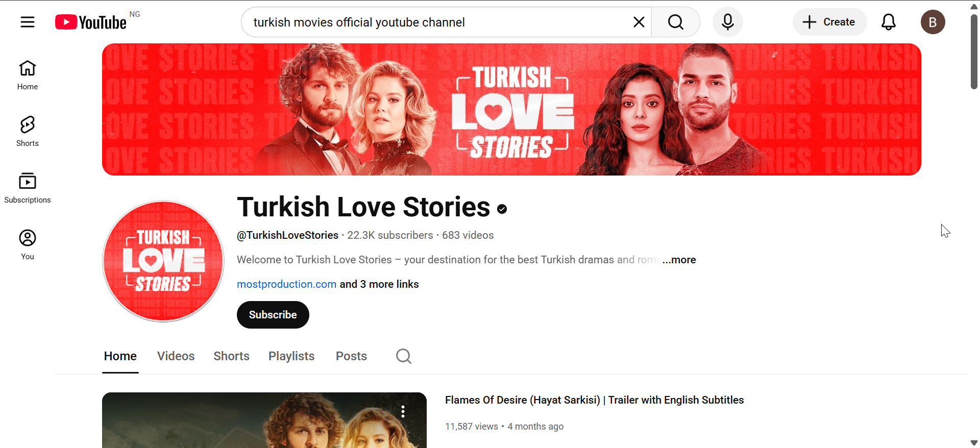Click the Turkish Love Stories channel title

(x=363, y=207)
